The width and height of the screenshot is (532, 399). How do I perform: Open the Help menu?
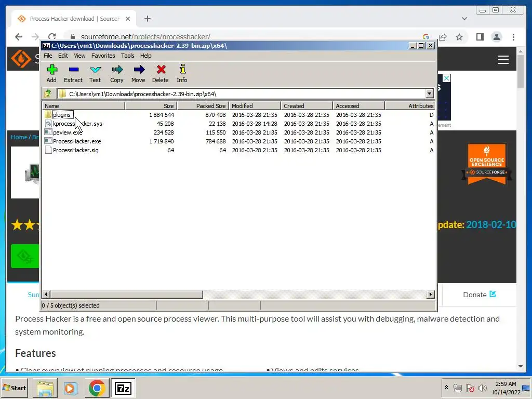[x=146, y=56]
